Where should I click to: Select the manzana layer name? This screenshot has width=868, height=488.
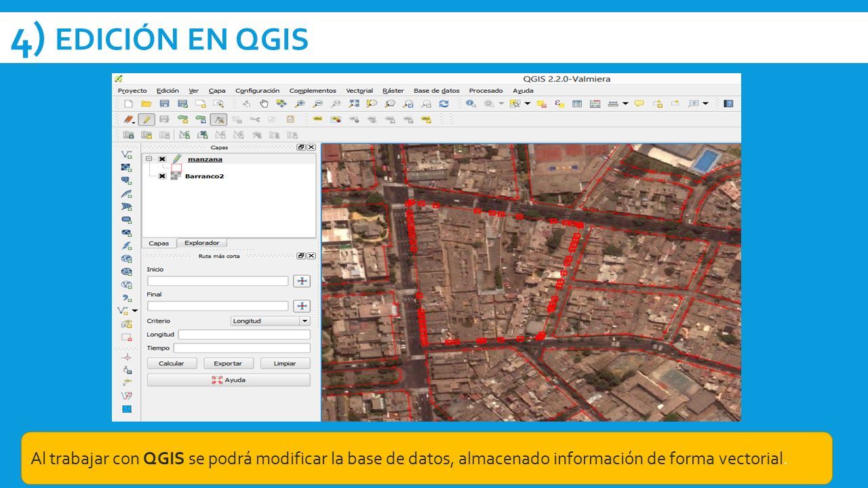coord(205,159)
